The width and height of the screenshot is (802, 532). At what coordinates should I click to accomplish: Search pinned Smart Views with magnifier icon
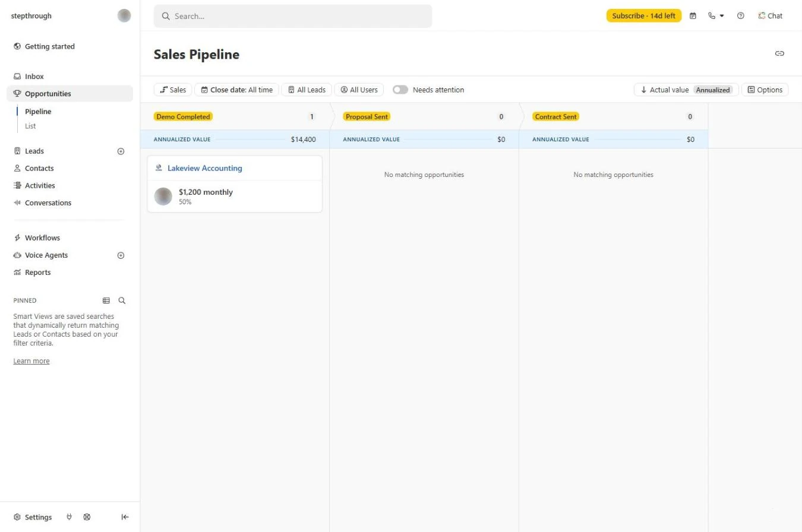(122, 300)
